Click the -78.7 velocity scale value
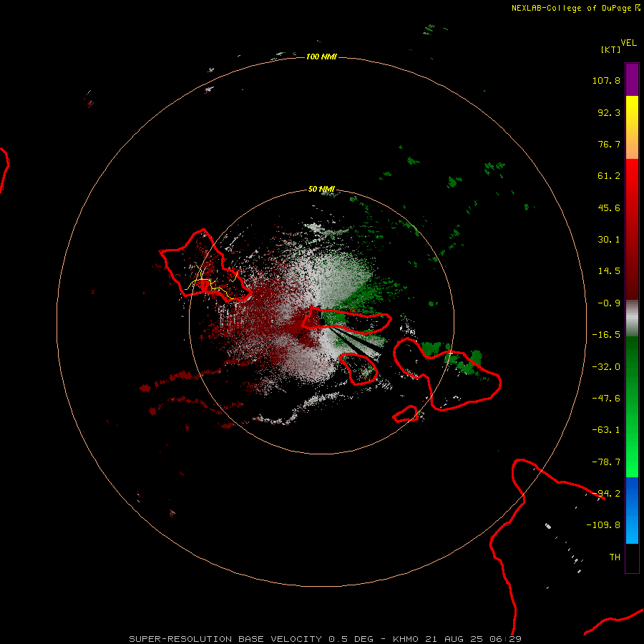This screenshot has width=644, height=644. (606, 462)
